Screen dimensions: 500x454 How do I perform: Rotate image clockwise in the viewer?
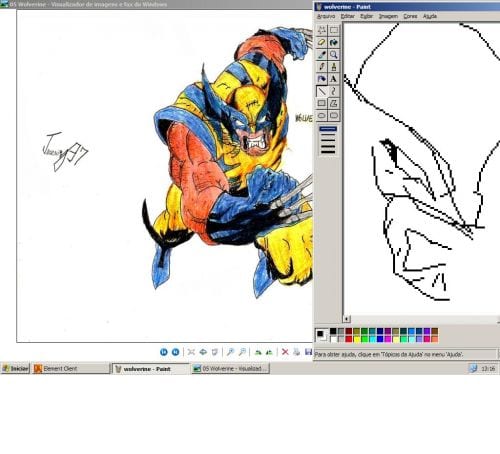(x=258, y=352)
